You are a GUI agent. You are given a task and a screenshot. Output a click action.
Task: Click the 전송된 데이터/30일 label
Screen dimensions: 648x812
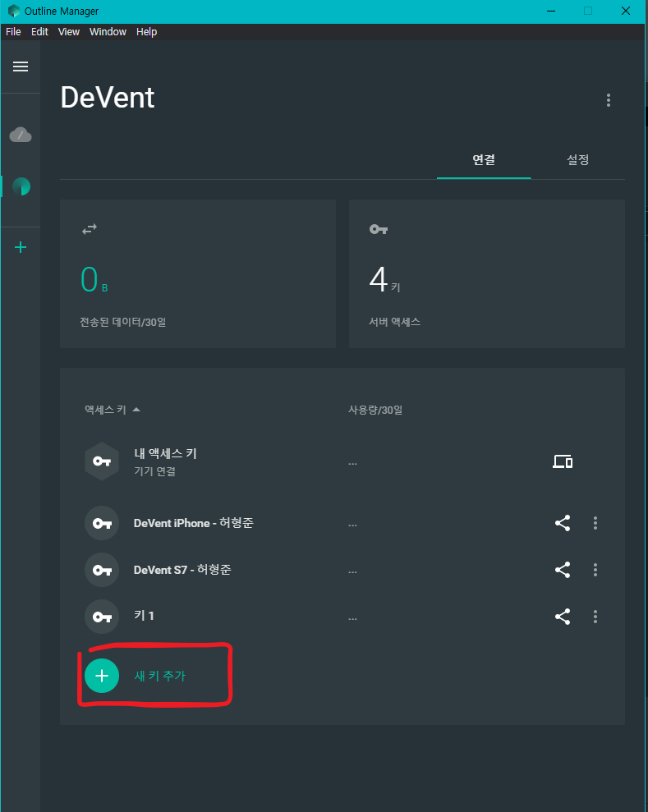click(122, 322)
